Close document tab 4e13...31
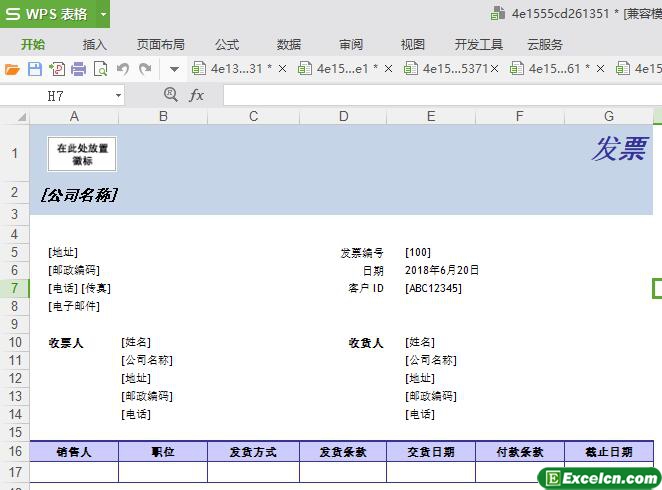This screenshot has width=662, height=490. (x=282, y=69)
